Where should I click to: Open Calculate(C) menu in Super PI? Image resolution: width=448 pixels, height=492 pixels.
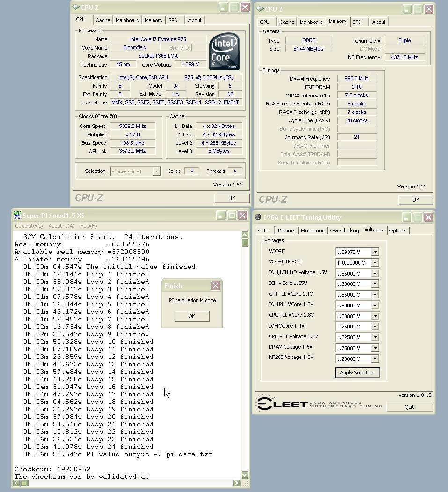[29, 226]
